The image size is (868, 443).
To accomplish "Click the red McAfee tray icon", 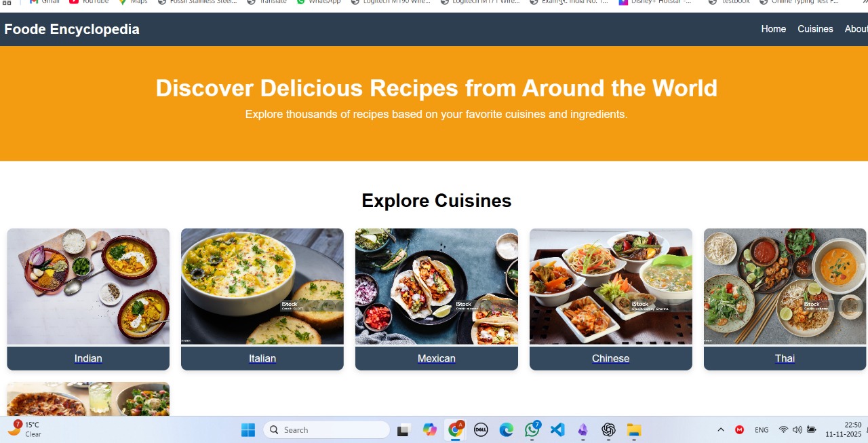I will pos(739,429).
